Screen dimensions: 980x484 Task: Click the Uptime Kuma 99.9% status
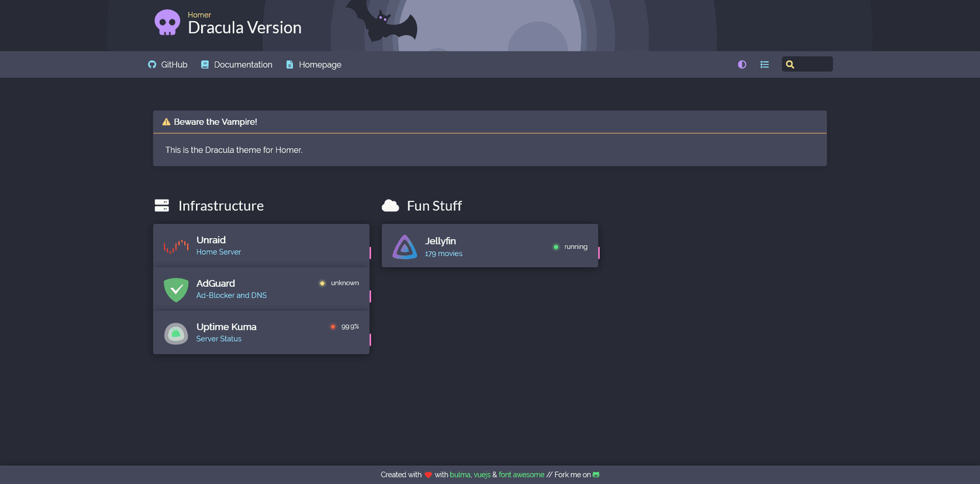pyautogui.click(x=344, y=327)
